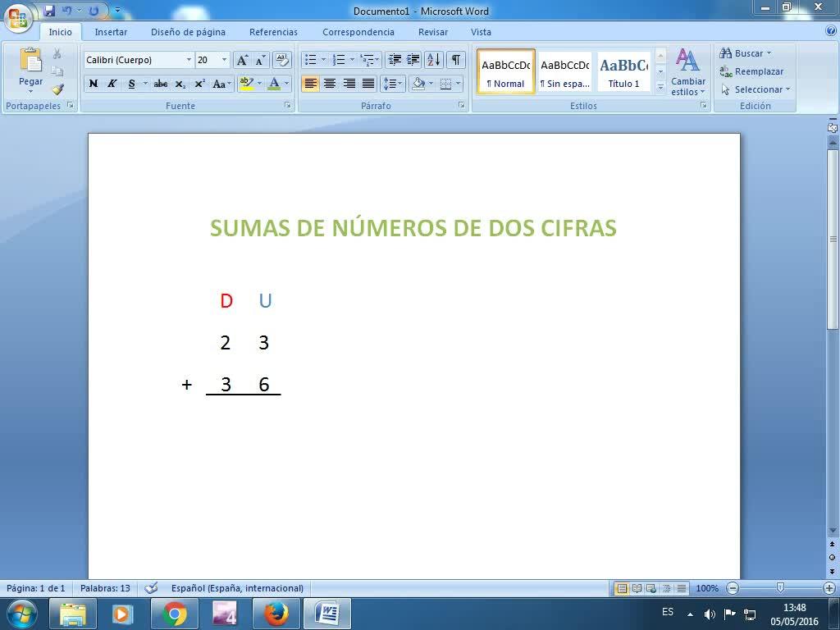The height and width of the screenshot is (630, 840).
Task: Expand the Seleccionar dropdown
Action: coord(756,89)
